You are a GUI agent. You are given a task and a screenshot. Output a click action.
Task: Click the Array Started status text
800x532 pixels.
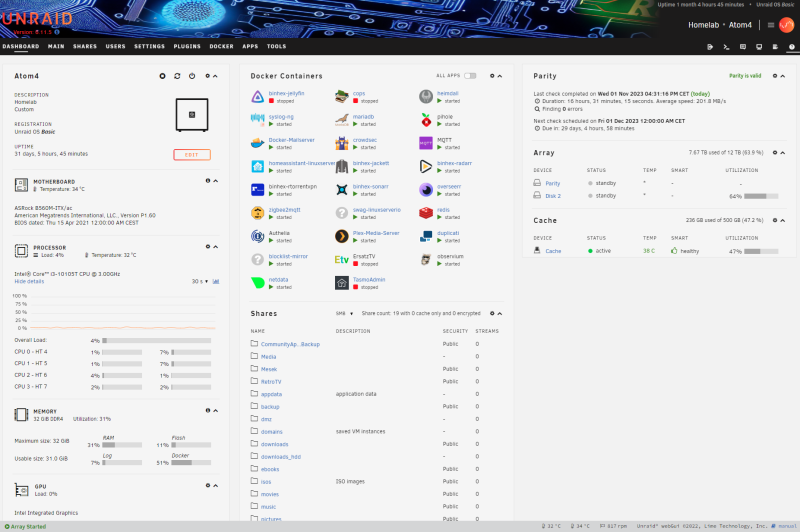coord(29,527)
